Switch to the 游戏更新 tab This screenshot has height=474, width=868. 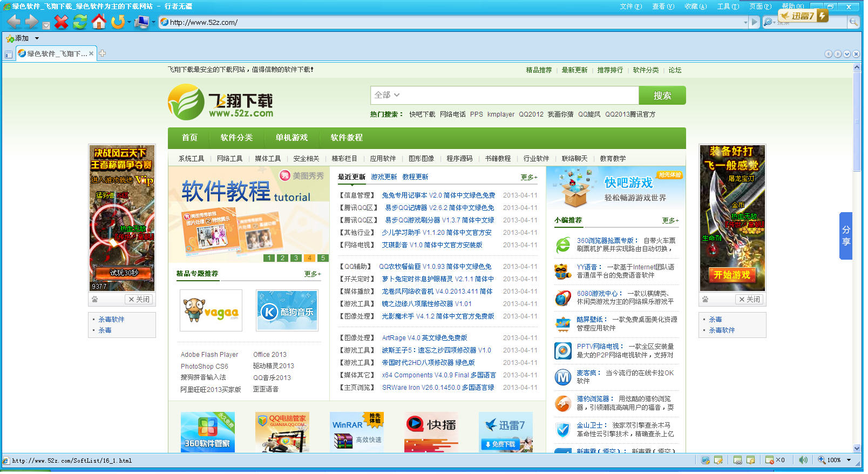[384, 177]
